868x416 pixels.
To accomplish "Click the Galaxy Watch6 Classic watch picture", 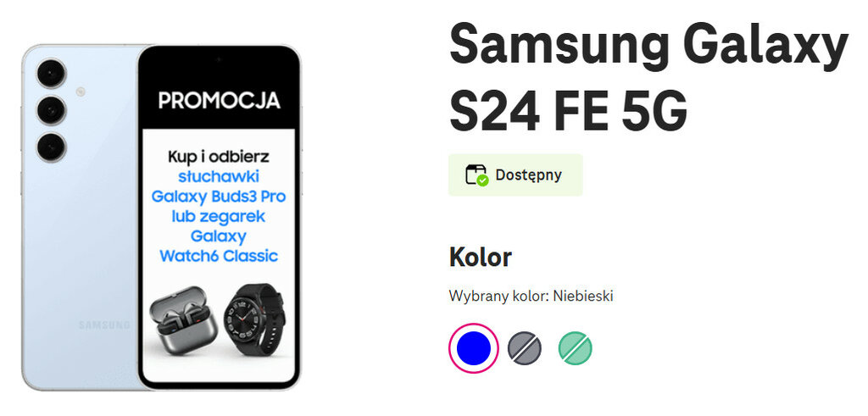I will (x=253, y=321).
